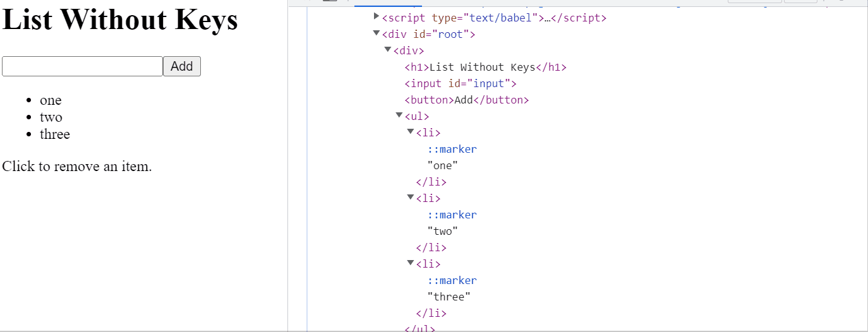The height and width of the screenshot is (332, 868).
Task: Remove the list item "one" on the page
Action: (x=51, y=100)
